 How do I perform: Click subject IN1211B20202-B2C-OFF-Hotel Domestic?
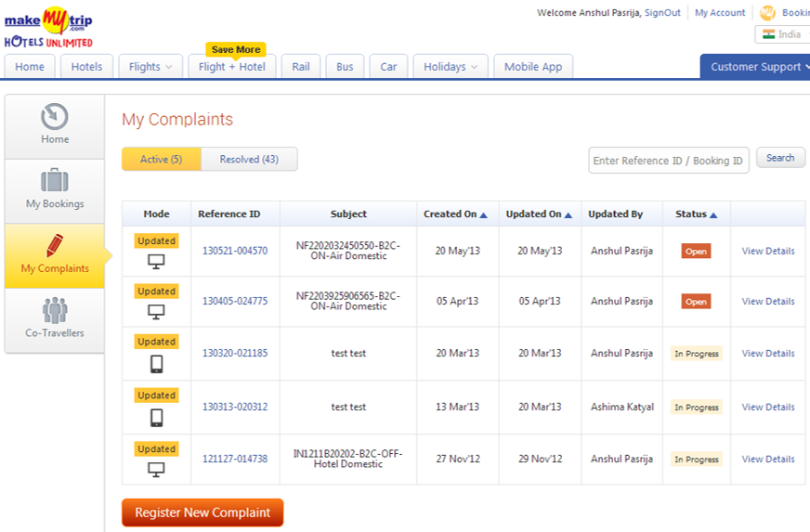point(348,459)
